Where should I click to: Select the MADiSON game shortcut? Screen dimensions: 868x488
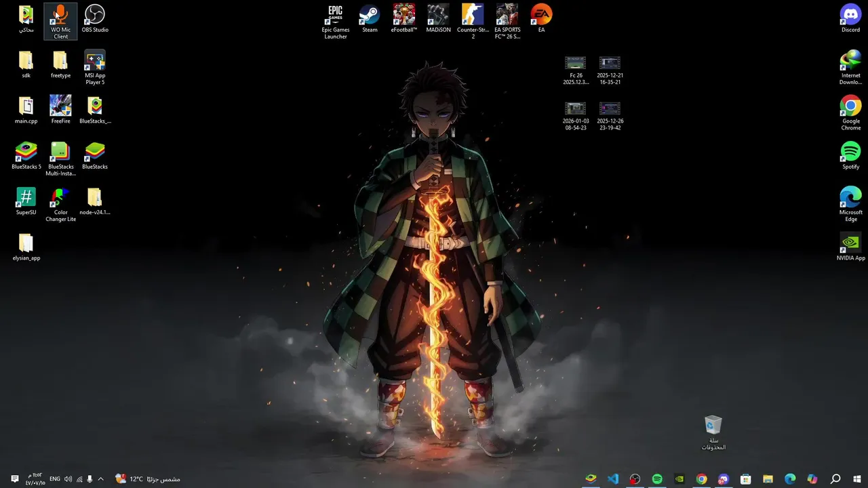[438, 19]
